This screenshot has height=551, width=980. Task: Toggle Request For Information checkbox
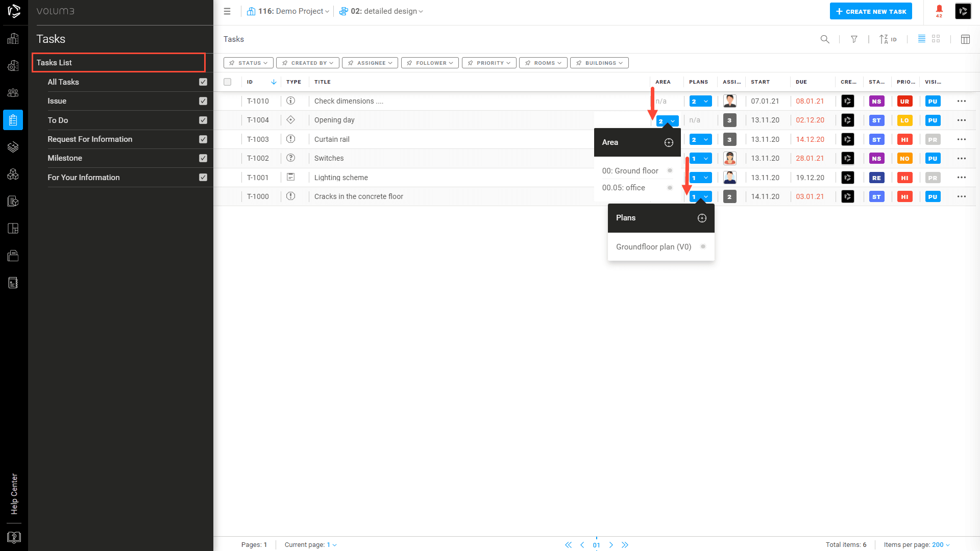tap(203, 139)
